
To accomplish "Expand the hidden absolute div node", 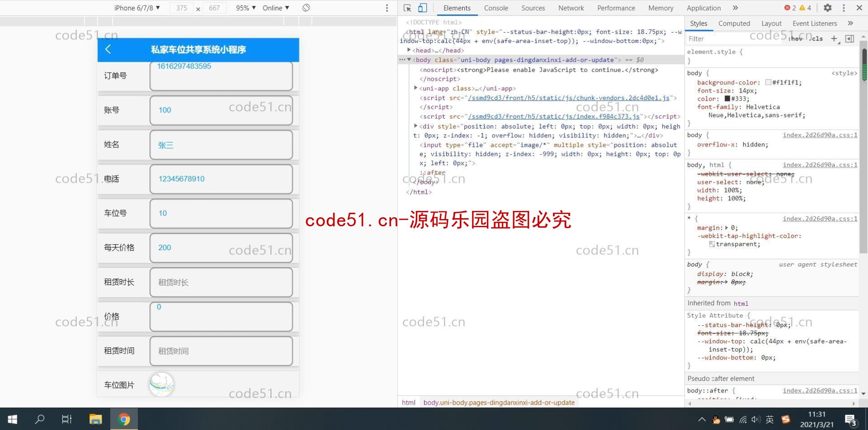I will pyautogui.click(x=416, y=126).
